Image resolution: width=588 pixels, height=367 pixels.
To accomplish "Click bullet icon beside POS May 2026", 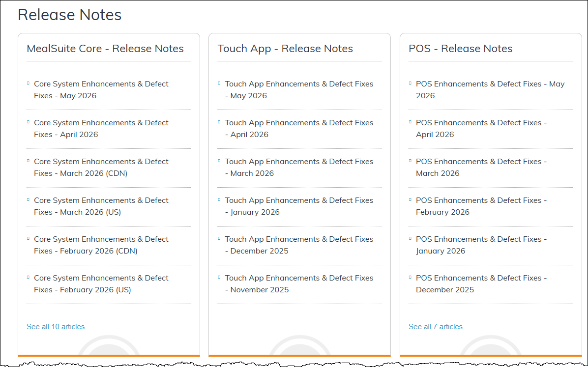I will pos(410,83).
